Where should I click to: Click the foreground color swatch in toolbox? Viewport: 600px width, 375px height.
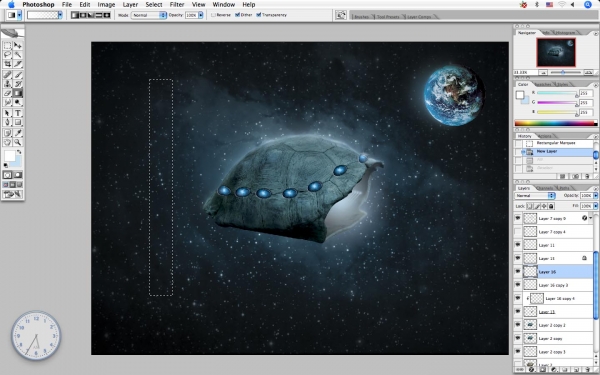coord(10,156)
